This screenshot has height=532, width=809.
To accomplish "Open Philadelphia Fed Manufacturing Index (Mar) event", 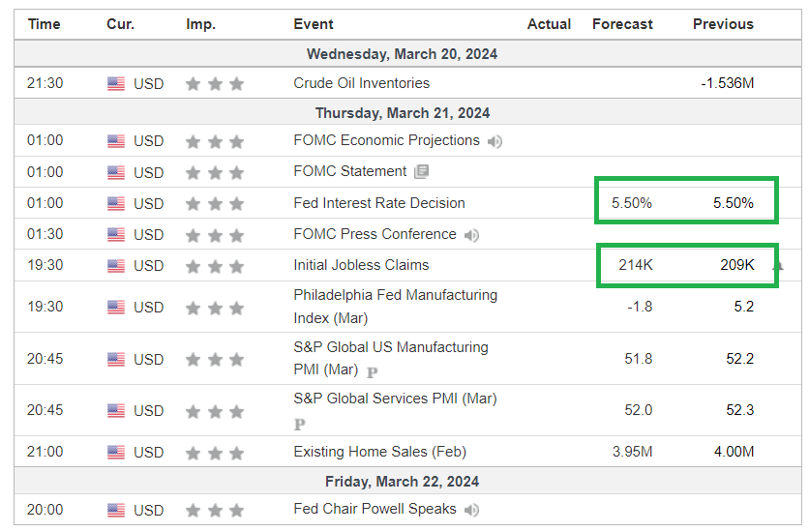I will pyautogui.click(x=395, y=307).
